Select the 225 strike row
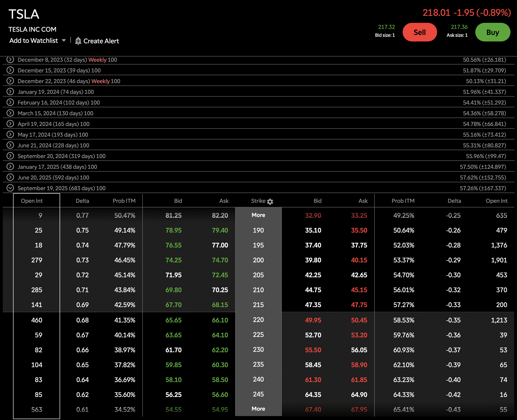517x420 pixels. [x=258, y=335]
